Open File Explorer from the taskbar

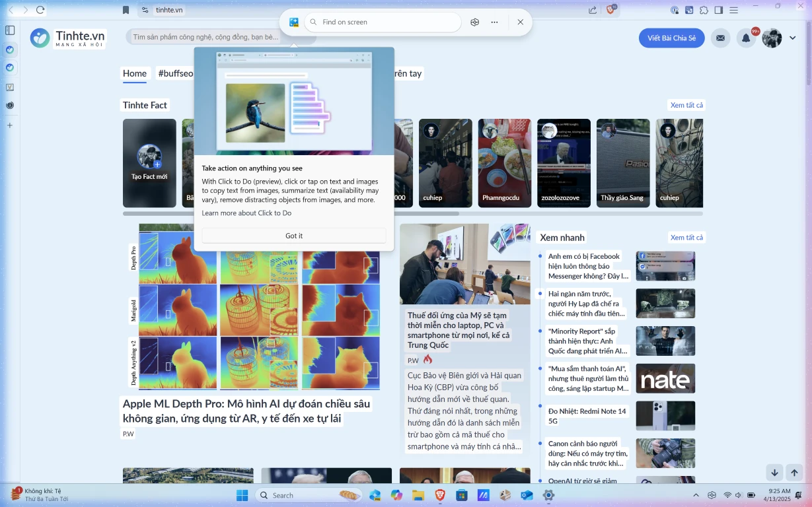click(418, 495)
